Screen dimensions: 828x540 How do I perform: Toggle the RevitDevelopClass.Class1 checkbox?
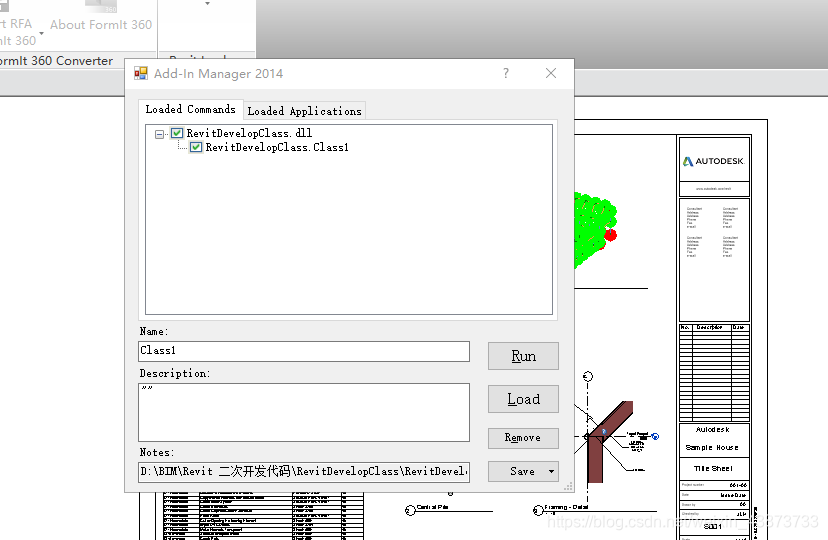coord(196,147)
